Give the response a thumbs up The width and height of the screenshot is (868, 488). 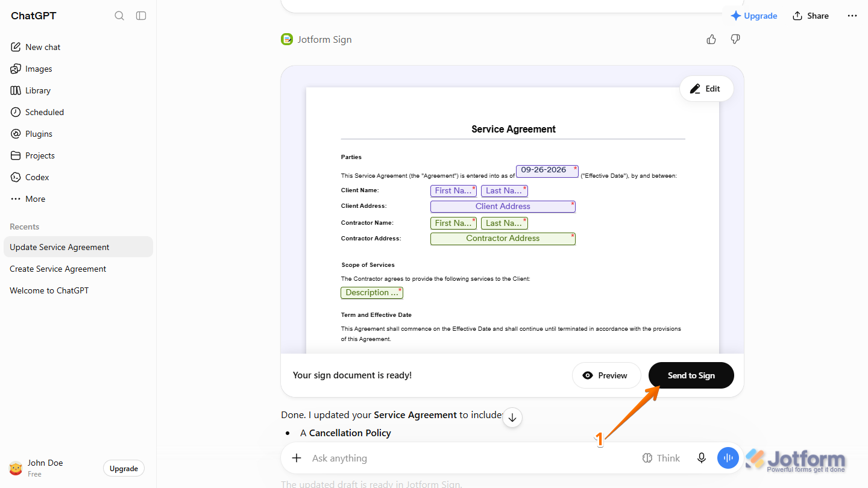[x=711, y=39]
